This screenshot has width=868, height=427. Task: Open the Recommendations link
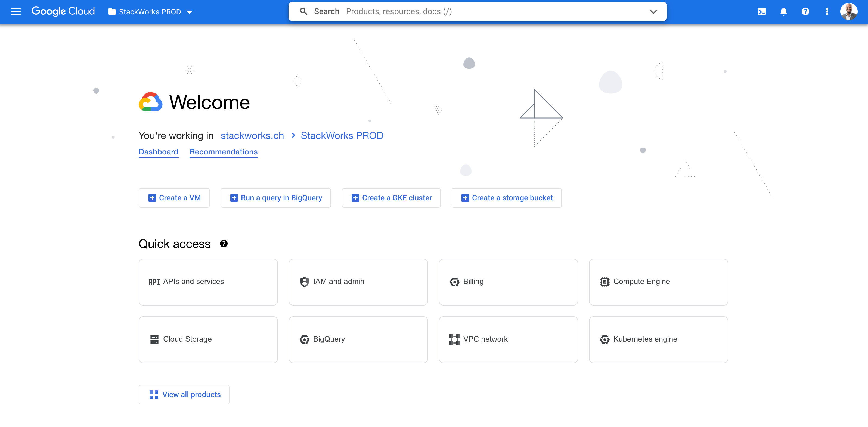224,152
